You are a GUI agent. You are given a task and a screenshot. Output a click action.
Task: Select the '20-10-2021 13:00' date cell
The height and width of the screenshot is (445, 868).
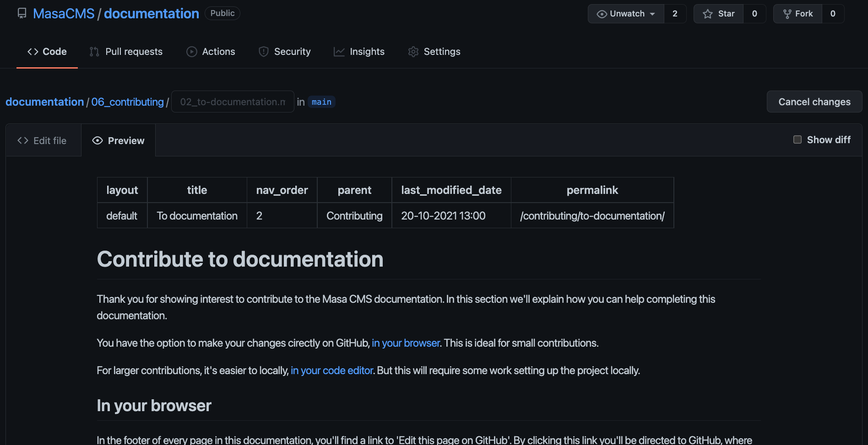coord(451,215)
